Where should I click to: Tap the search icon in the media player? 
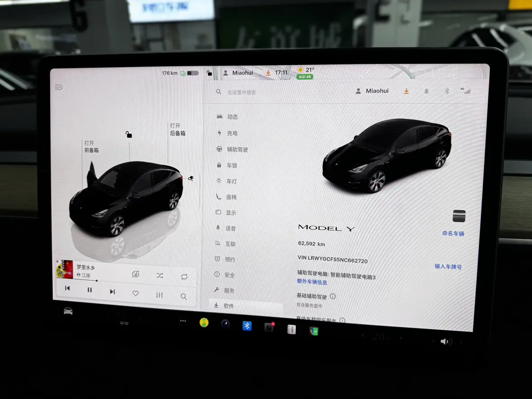(x=183, y=296)
